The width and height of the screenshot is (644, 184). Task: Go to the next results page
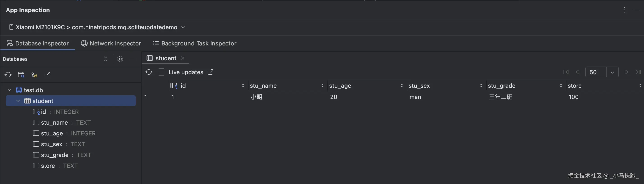tap(626, 72)
